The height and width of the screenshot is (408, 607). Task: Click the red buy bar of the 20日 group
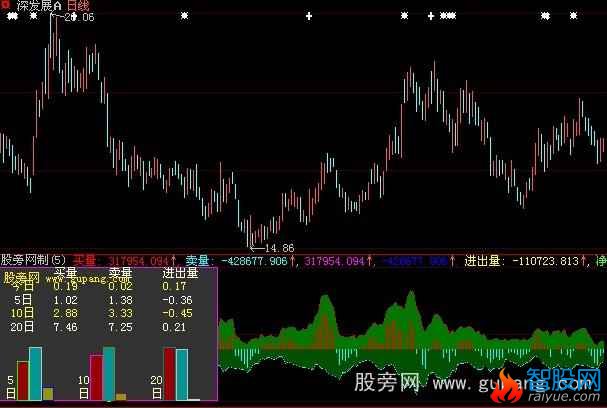(x=170, y=374)
